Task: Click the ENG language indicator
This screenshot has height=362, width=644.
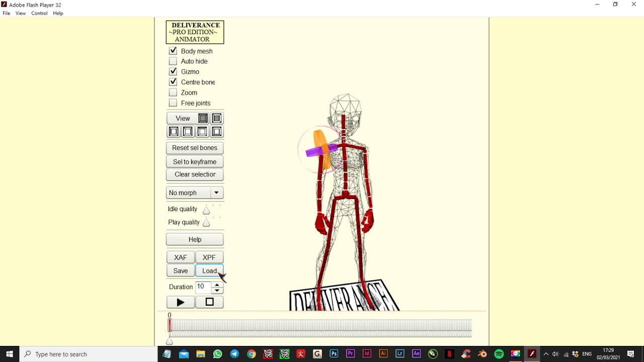Action: pyautogui.click(x=587, y=354)
